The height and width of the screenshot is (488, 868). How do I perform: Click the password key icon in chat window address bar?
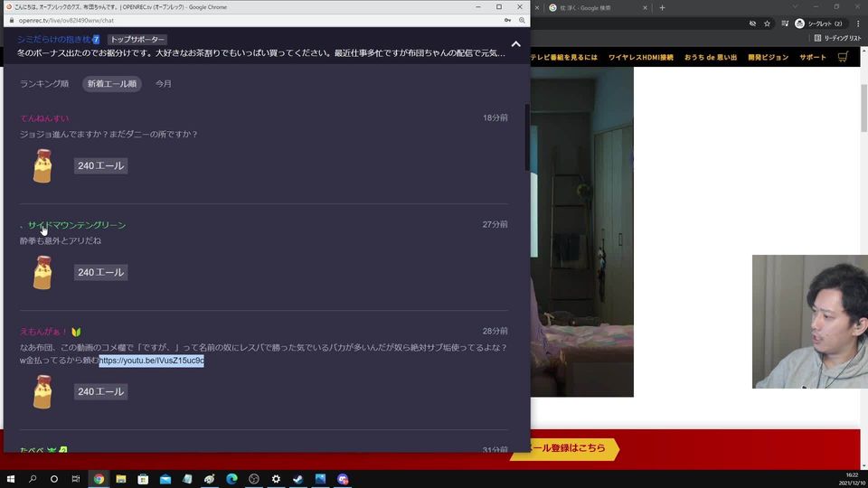click(x=507, y=21)
